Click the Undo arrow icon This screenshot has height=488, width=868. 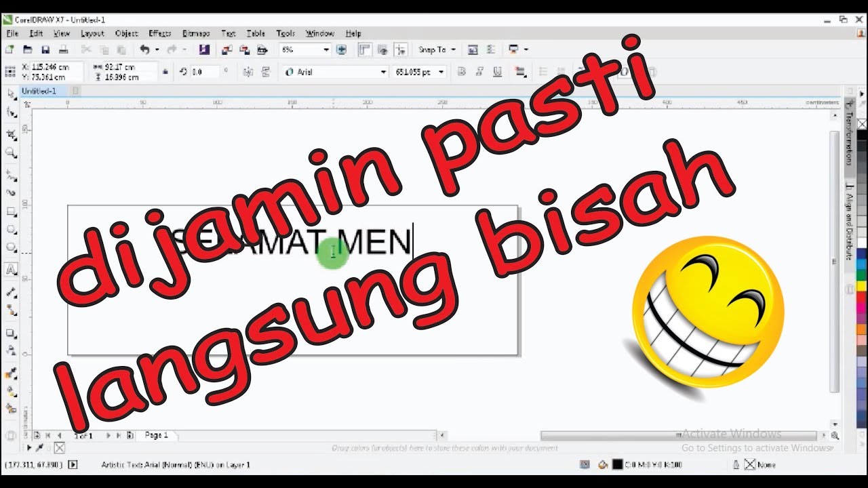pos(144,49)
